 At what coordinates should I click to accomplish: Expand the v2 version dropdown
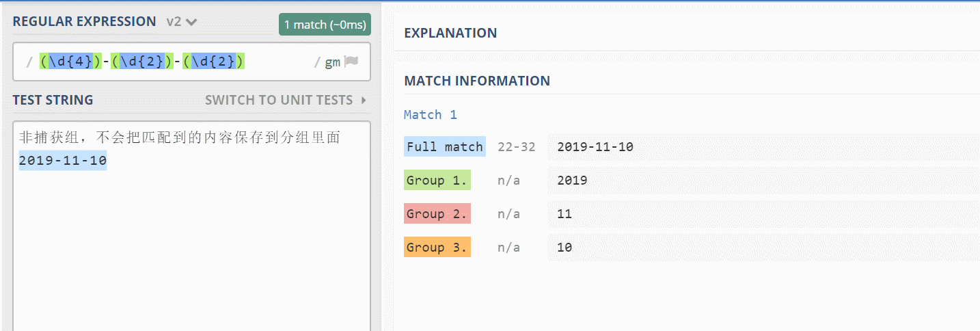[x=182, y=22]
